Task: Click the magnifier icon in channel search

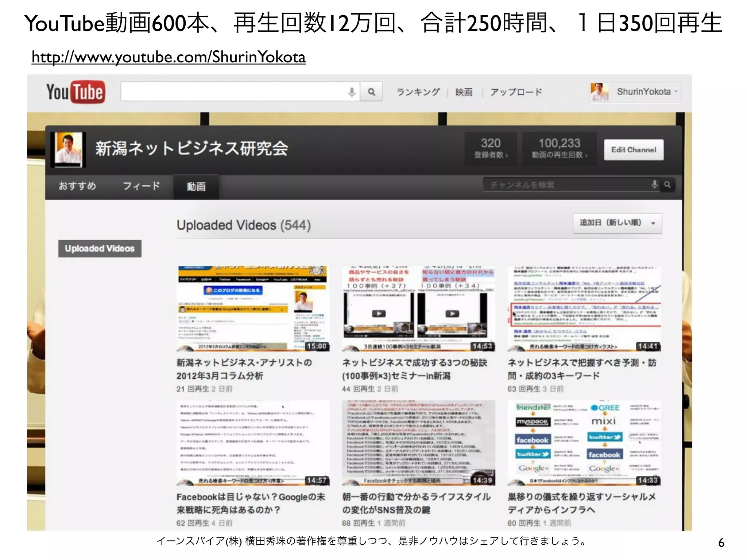Action: (667, 184)
